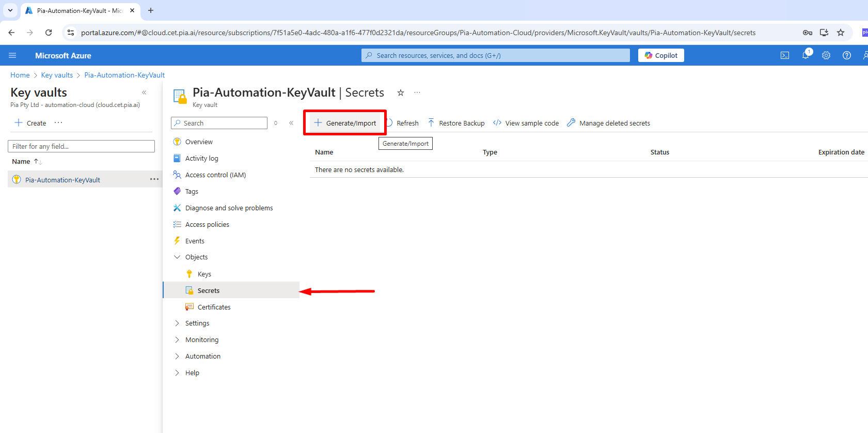The image size is (868, 433).
Task: Click the Expiration date column header
Action: pos(841,152)
